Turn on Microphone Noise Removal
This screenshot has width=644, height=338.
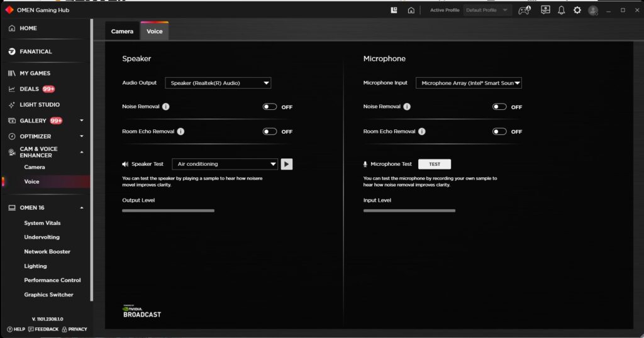coord(499,107)
